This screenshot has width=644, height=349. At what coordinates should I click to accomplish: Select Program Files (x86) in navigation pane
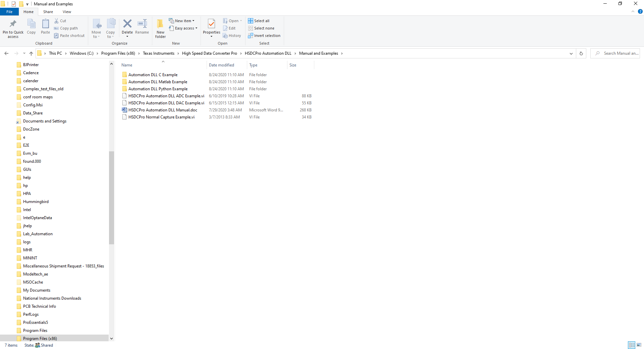click(x=40, y=338)
